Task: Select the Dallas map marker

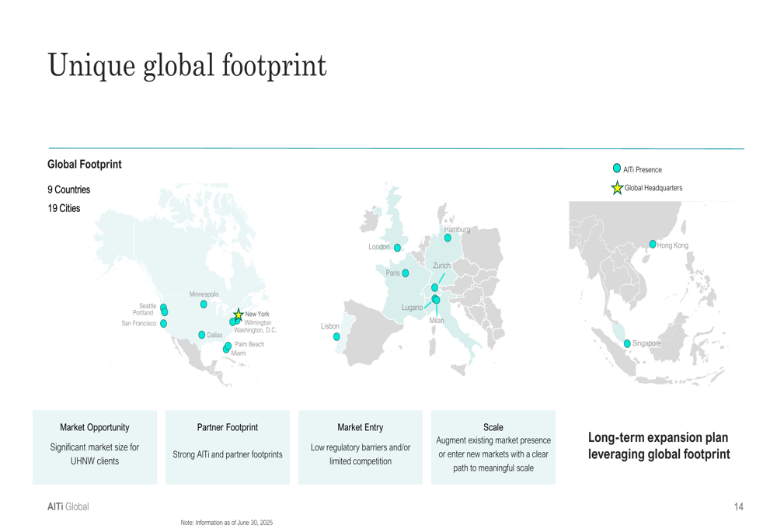Action: coord(202,335)
